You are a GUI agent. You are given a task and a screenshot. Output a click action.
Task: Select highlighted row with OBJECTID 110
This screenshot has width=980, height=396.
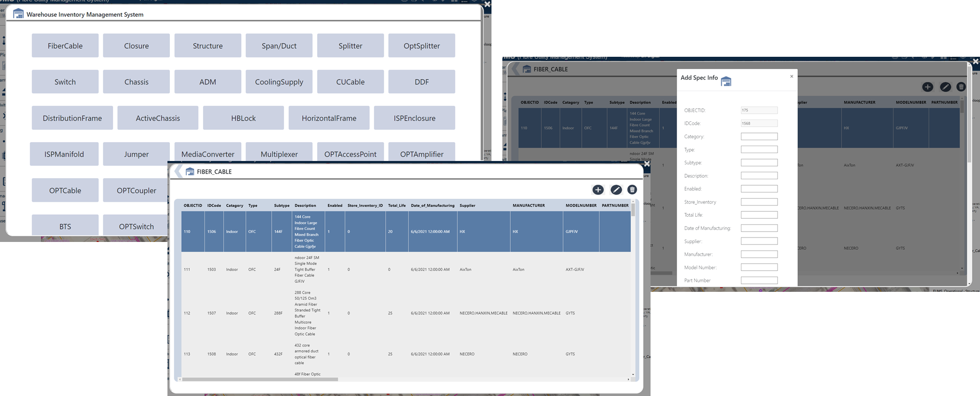[406, 232]
